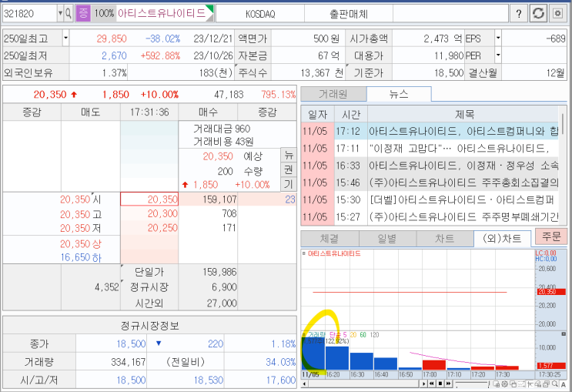
Task: Switch to the 거래원 tab
Action: pos(333,94)
